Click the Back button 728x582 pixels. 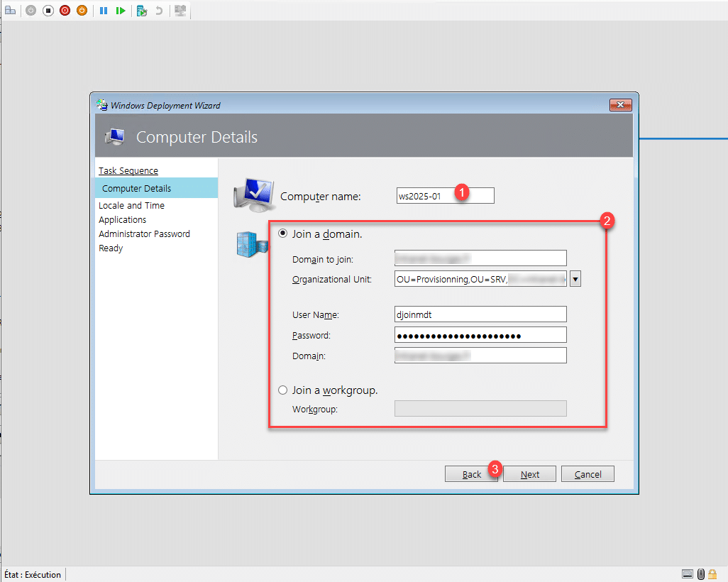click(471, 474)
